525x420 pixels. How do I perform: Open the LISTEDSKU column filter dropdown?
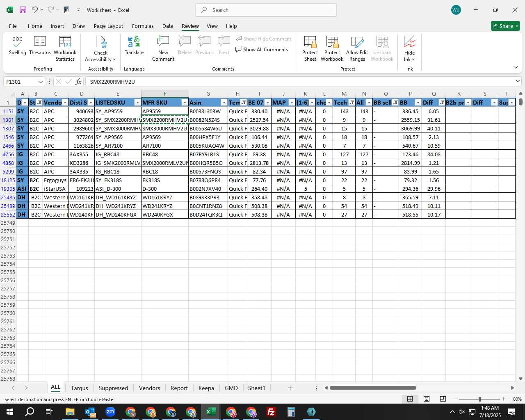pos(137,103)
